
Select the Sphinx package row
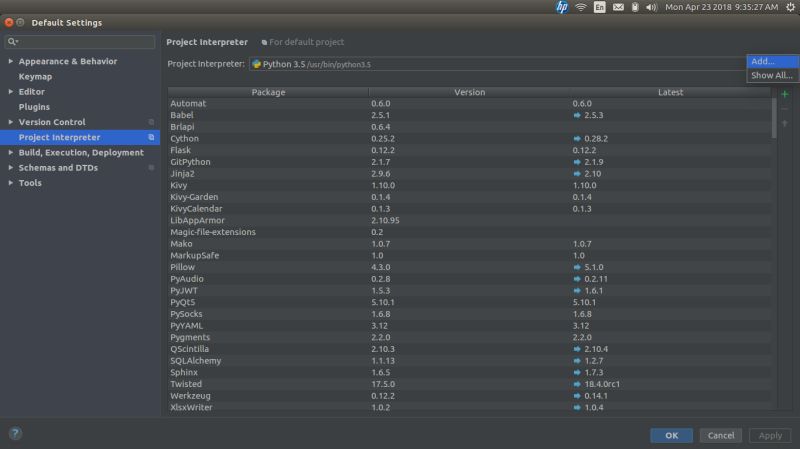coord(469,372)
